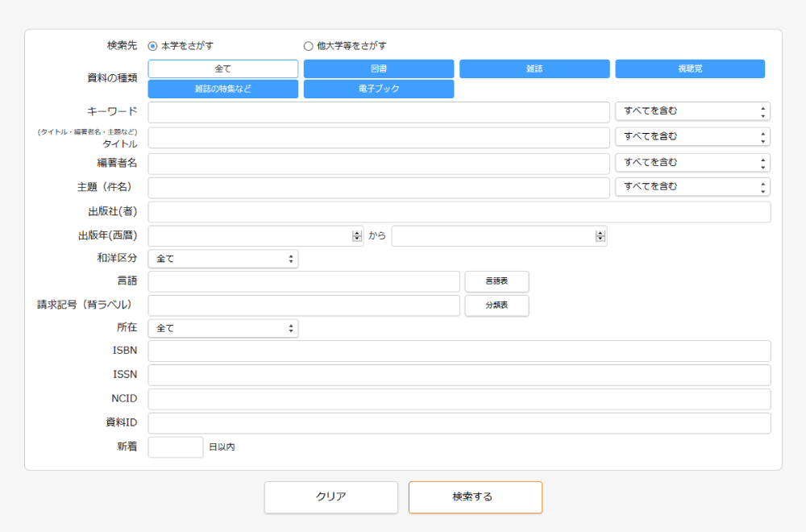Select the 他大学等をさがす radio option
The width and height of the screenshot is (806, 532).
[x=308, y=46]
